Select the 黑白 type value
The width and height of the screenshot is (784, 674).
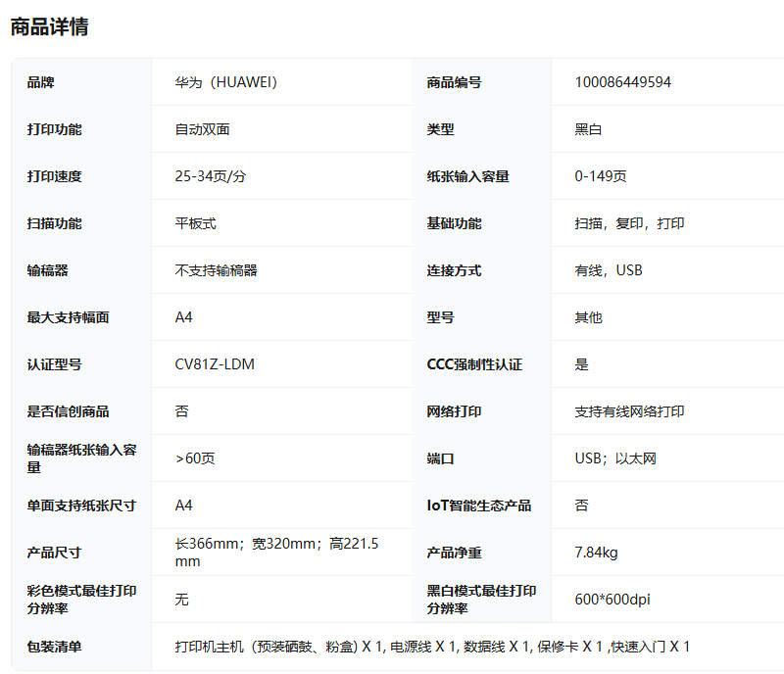point(588,129)
